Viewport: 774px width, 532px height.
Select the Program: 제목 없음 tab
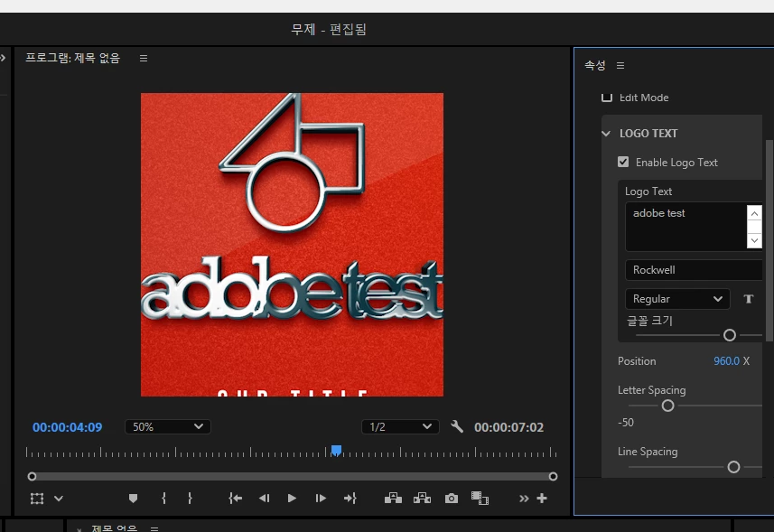73,58
